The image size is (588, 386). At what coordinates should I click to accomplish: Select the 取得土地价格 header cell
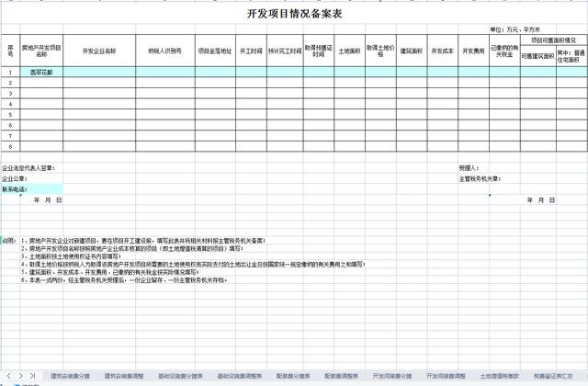[380, 51]
